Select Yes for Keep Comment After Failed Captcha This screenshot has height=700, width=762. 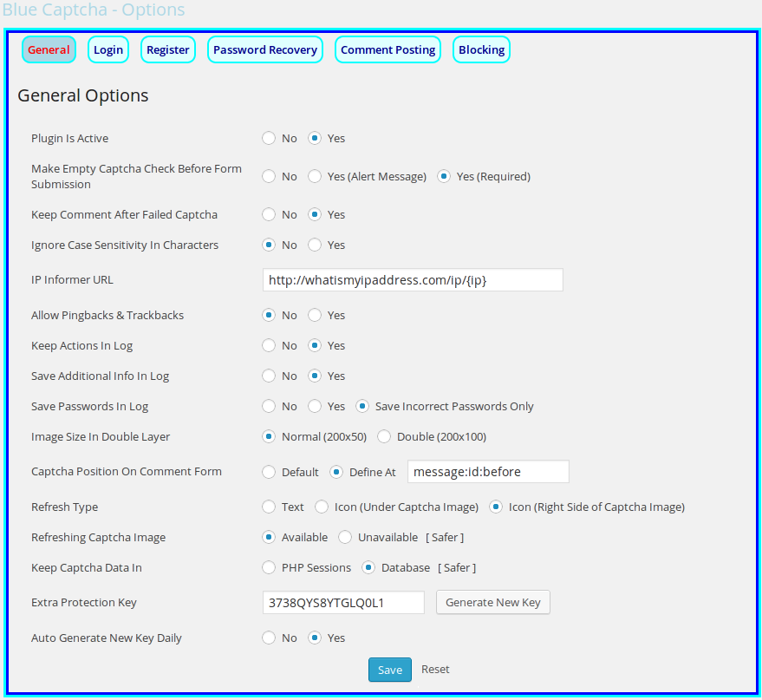tap(315, 214)
